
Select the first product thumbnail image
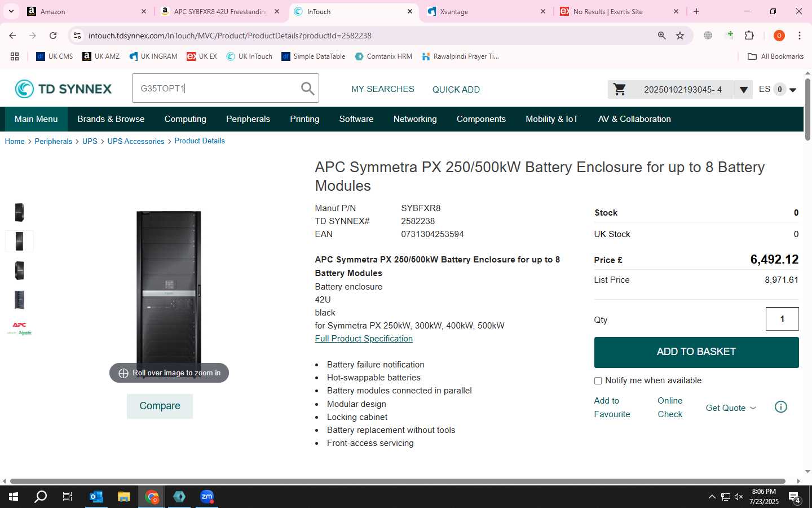tap(19, 212)
